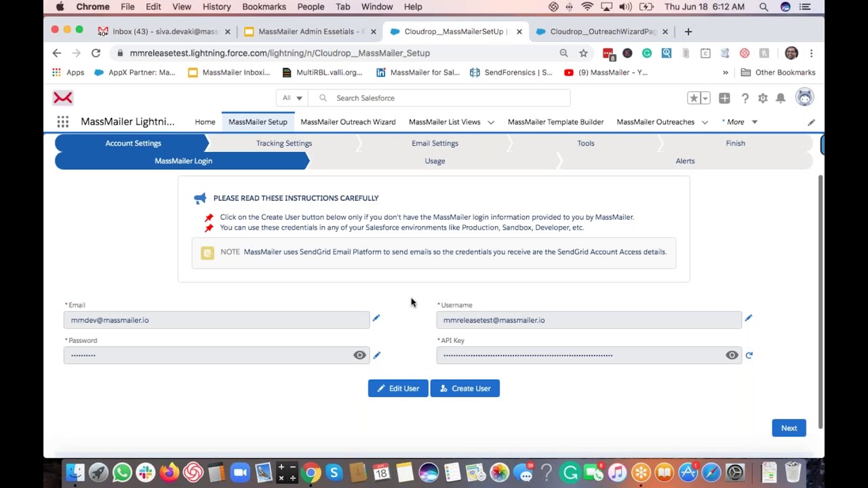Screen dimensions: 868x488
Task: Click the Next button
Action: click(x=789, y=428)
